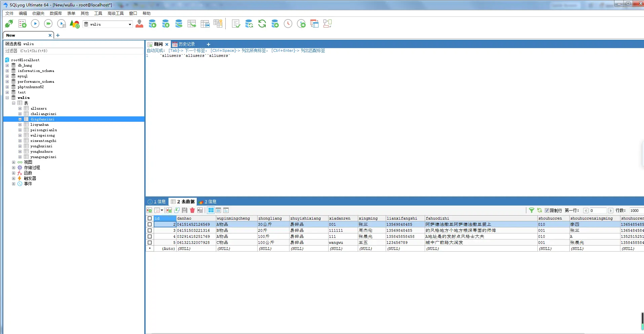Add a new query tab with plus button
644x334 pixels.
(x=209, y=44)
